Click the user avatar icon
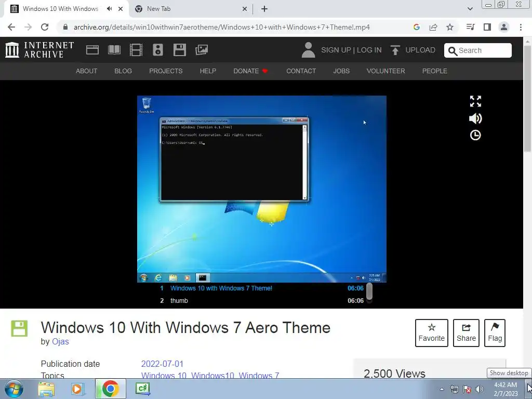Image resolution: width=532 pixels, height=399 pixels. tap(308, 50)
